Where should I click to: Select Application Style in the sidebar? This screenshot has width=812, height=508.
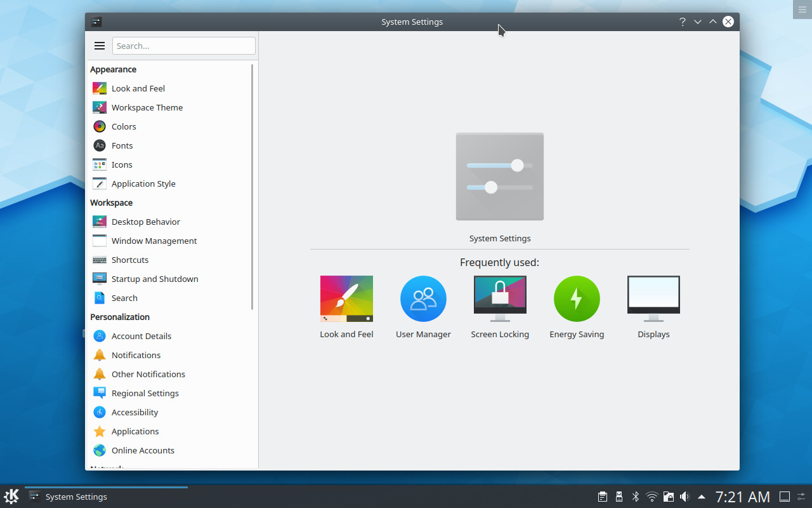(x=143, y=184)
